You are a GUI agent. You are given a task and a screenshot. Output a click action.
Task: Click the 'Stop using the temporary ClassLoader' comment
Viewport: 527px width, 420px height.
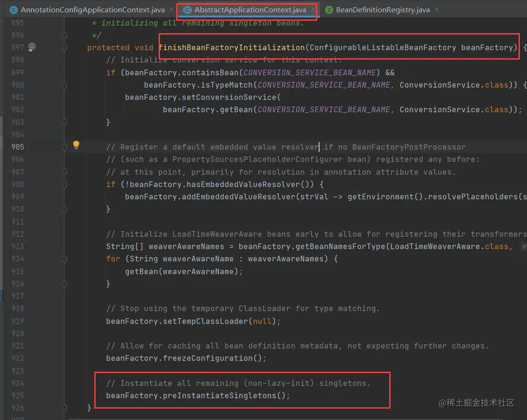point(243,309)
